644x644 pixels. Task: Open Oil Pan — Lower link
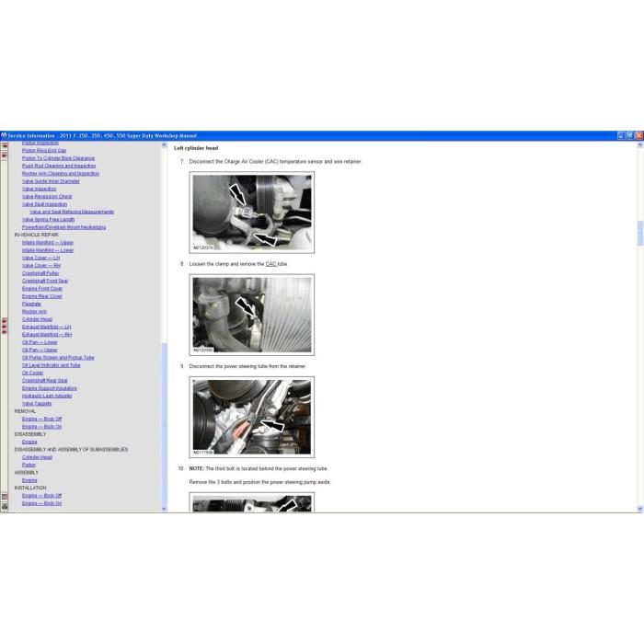click(40, 342)
